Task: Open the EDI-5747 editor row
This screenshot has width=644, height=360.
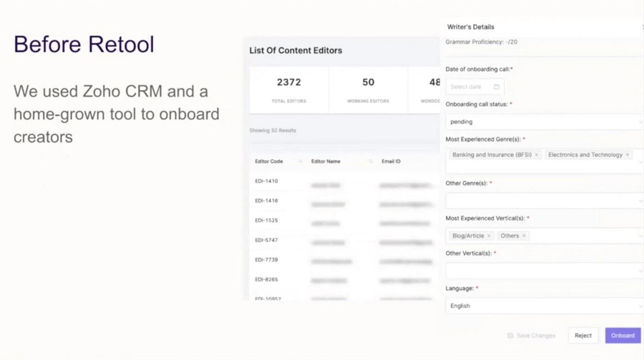Action: click(x=267, y=240)
